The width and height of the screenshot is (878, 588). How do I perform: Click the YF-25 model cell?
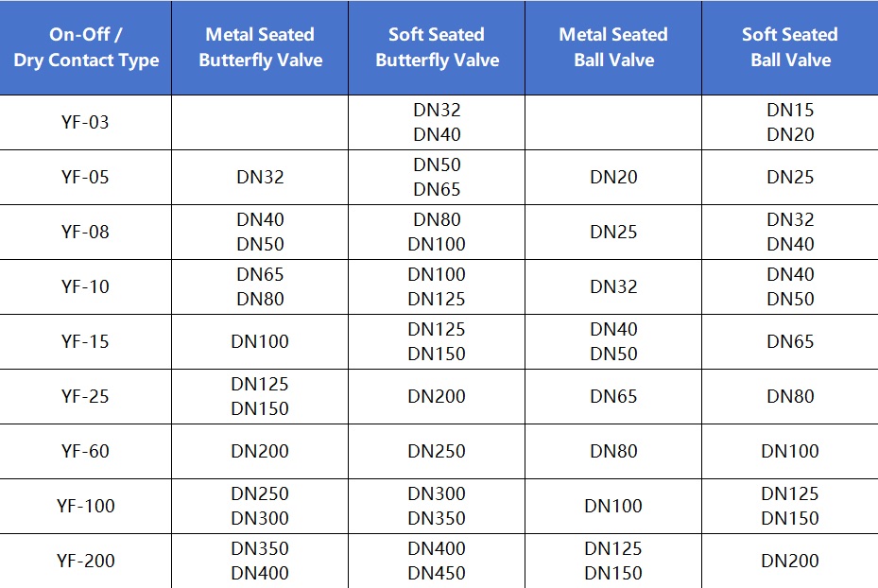click(x=85, y=396)
